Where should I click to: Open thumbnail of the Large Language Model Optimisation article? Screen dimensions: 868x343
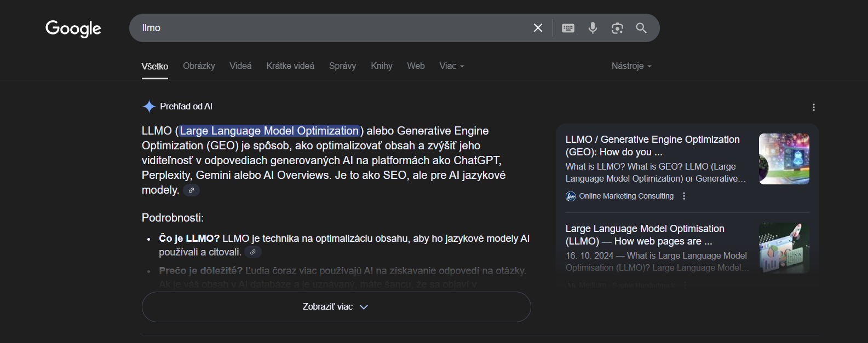tap(784, 248)
